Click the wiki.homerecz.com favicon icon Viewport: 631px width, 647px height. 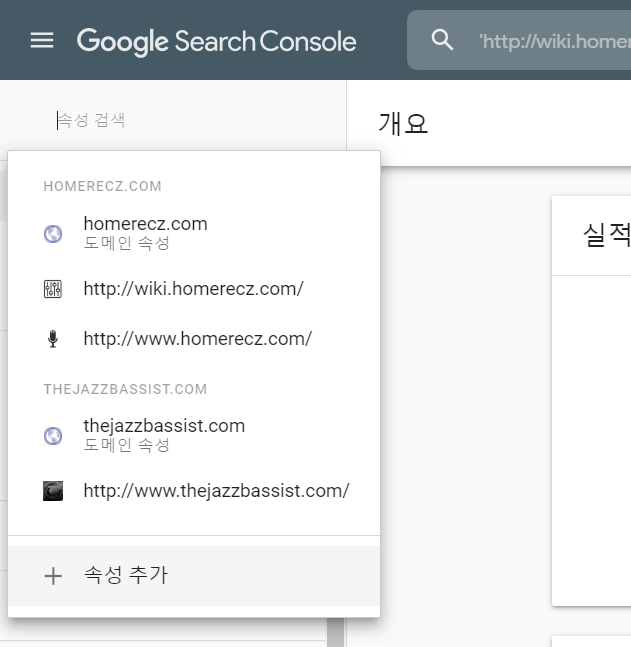53,290
